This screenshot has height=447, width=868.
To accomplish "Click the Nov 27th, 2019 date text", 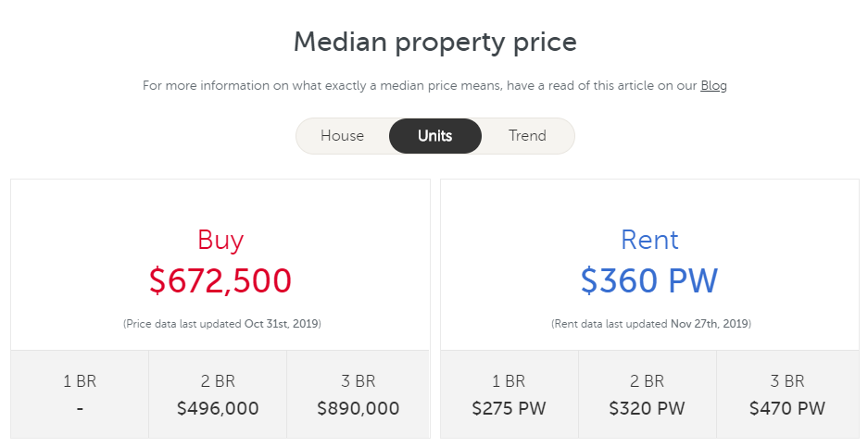I will click(709, 324).
